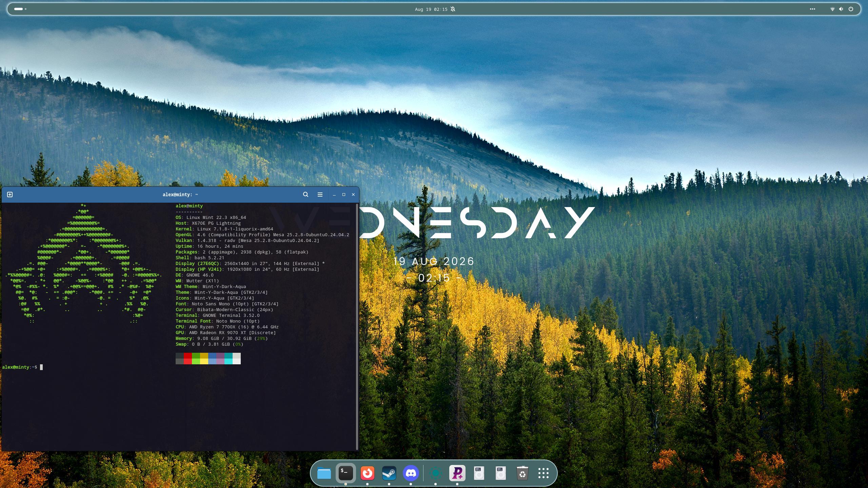Click the "Font: Noto Sans Mono (10pt)" line

pyautogui.click(x=227, y=304)
